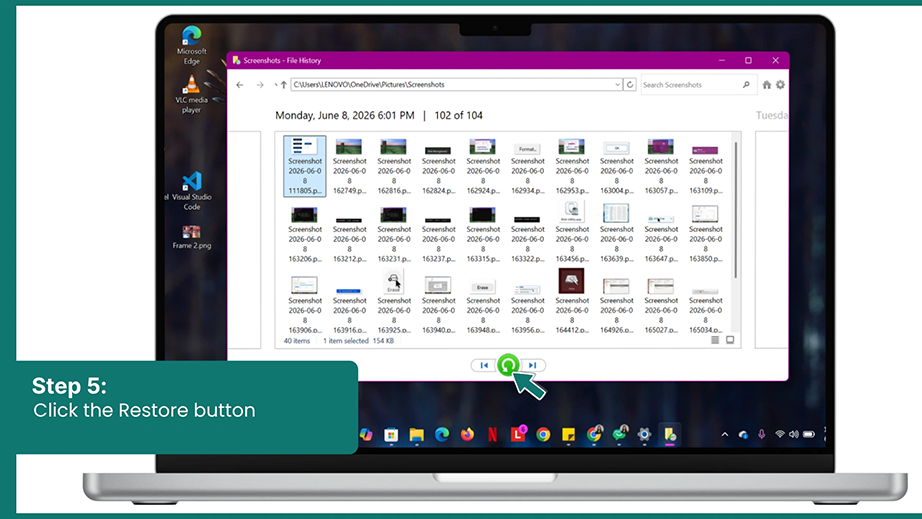Click the search magnifier icon

pyautogui.click(x=746, y=85)
